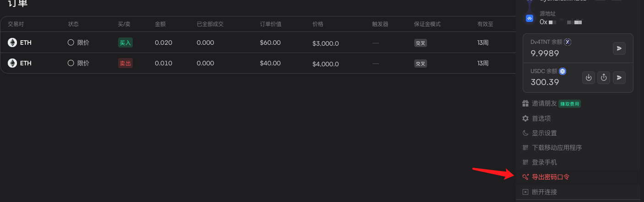Click the ETH icon in the 买入 order row
The height and width of the screenshot is (202, 644).
pos(12,43)
